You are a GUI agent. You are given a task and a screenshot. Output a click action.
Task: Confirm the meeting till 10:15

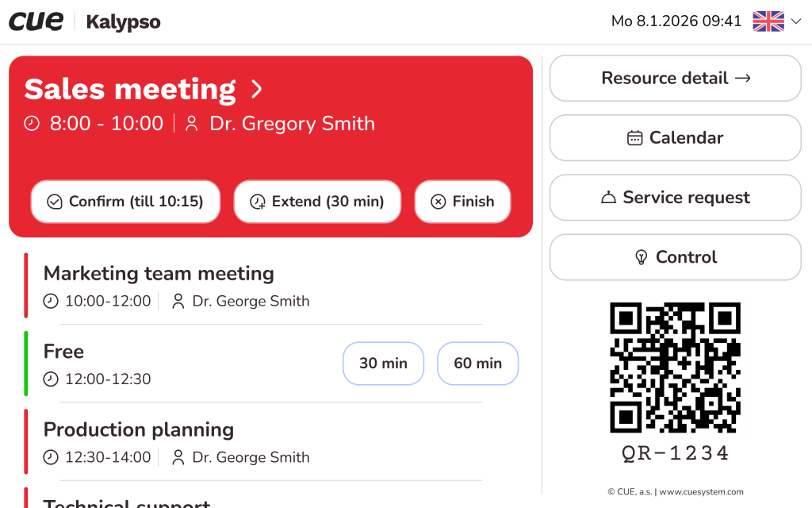point(125,202)
